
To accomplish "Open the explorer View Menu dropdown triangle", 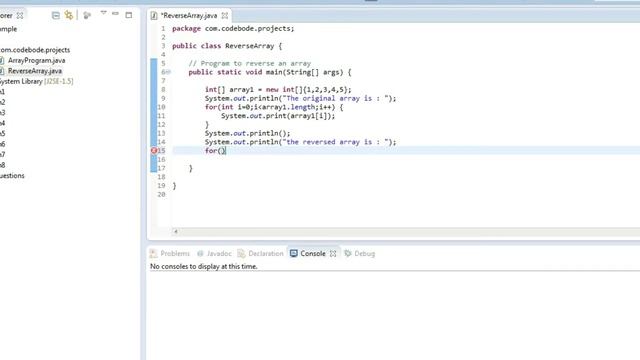I will tap(103, 13).
